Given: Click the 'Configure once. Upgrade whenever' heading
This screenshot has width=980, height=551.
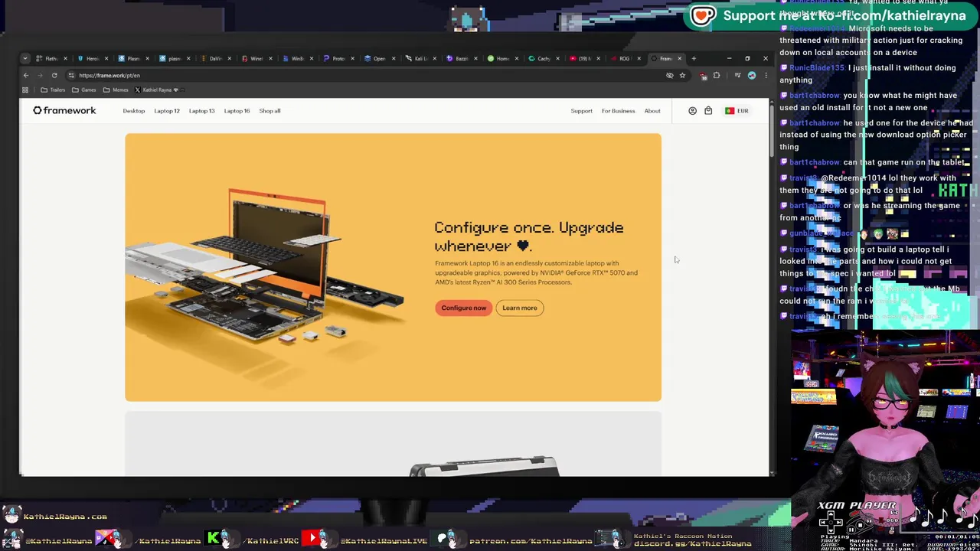Looking at the screenshot, I should point(529,236).
